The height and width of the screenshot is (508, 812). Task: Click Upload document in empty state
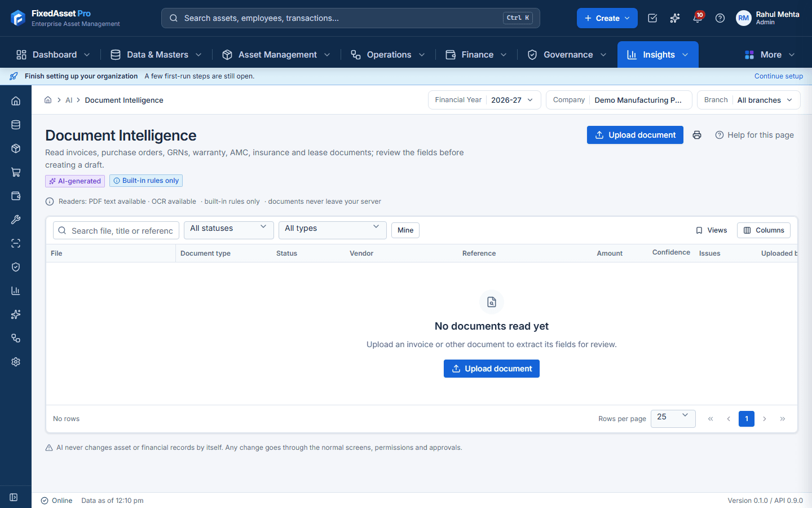(492, 369)
